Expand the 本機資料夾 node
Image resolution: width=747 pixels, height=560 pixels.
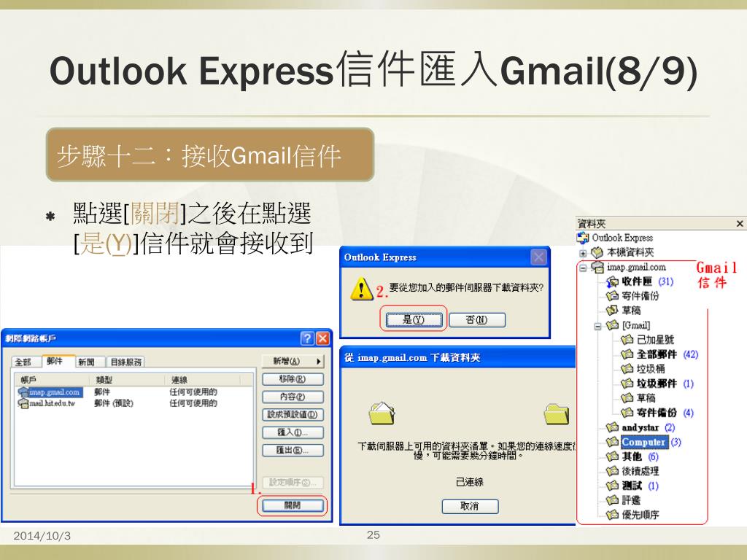tap(583, 253)
